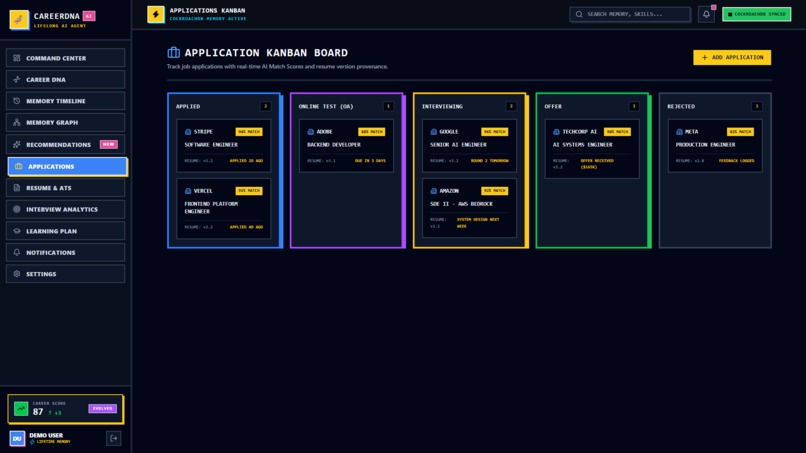Click the Amazon card match score badge
This screenshot has width=806, height=453.
(x=494, y=191)
